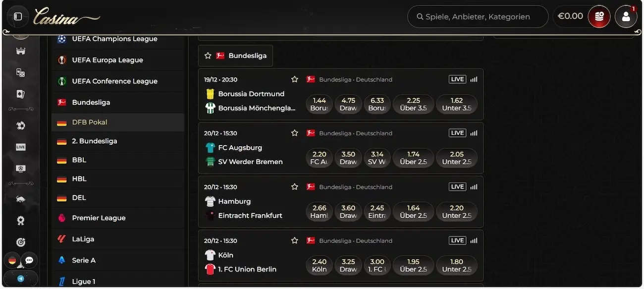Select Über 2.5 at 1.74 odds
Screen dimensions: 644x289
tap(413, 158)
